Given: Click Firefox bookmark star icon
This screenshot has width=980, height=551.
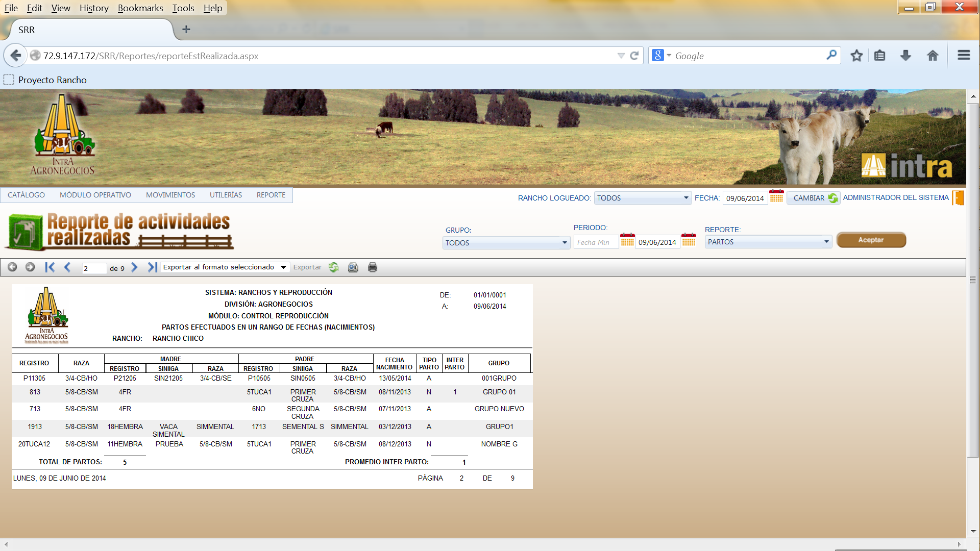Looking at the screenshot, I should (856, 56).
